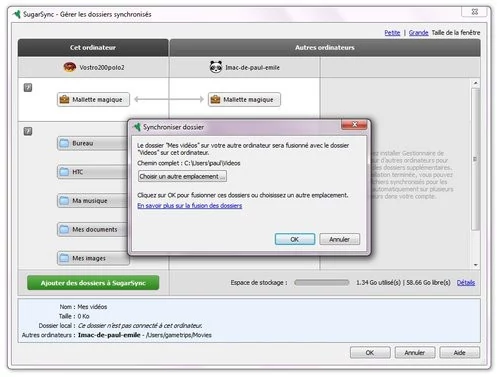This screenshot has width=500, height=377.
Task: Click briefcase icon of Mallette magique under Imac-de-paul-emile
Action: pyautogui.click(x=215, y=99)
